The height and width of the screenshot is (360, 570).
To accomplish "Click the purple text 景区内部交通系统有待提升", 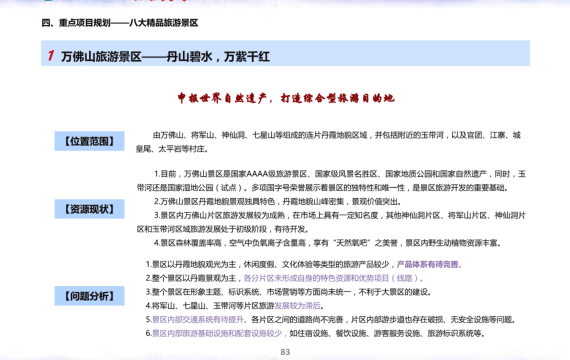I will (x=197, y=320).
